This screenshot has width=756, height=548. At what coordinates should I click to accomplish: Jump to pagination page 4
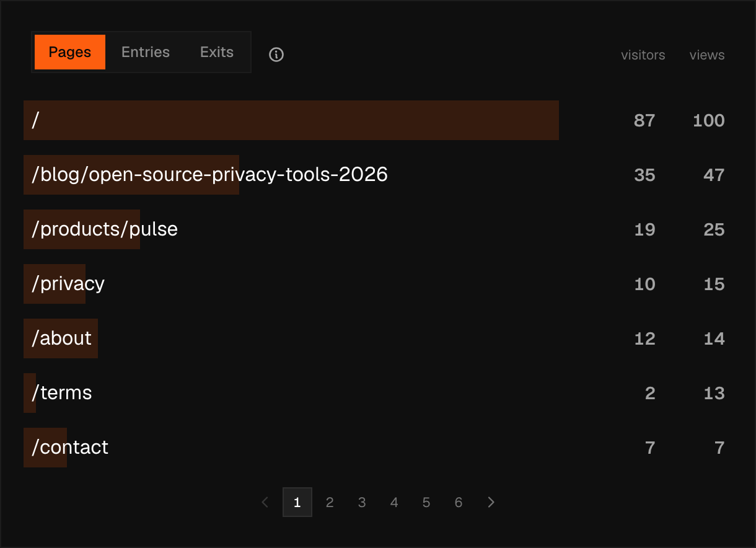394,502
